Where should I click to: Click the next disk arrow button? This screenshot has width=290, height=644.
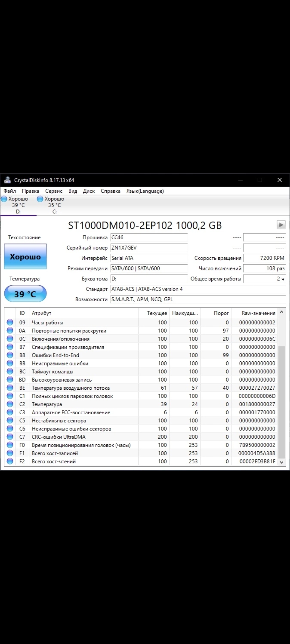[x=281, y=225]
